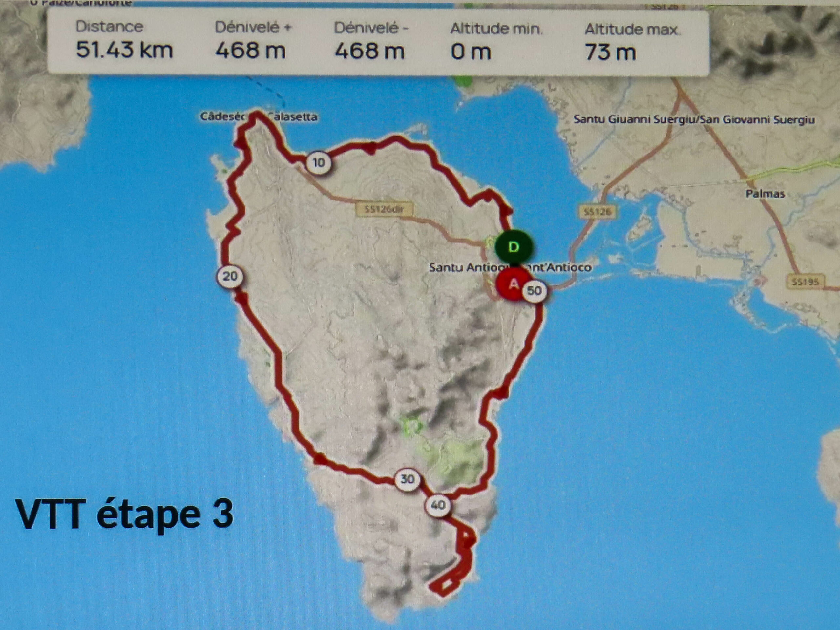Select the 50 km route marker

pyautogui.click(x=534, y=291)
